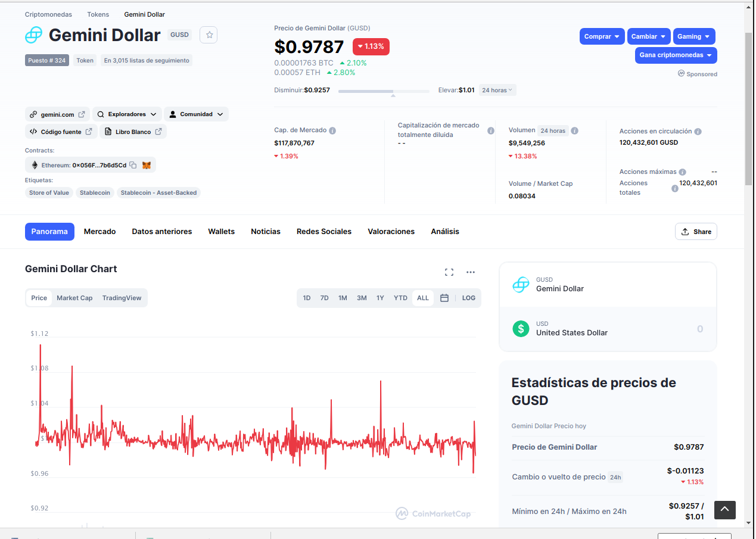Show info about Acciones en circulación
The height and width of the screenshot is (539, 756).
(698, 132)
